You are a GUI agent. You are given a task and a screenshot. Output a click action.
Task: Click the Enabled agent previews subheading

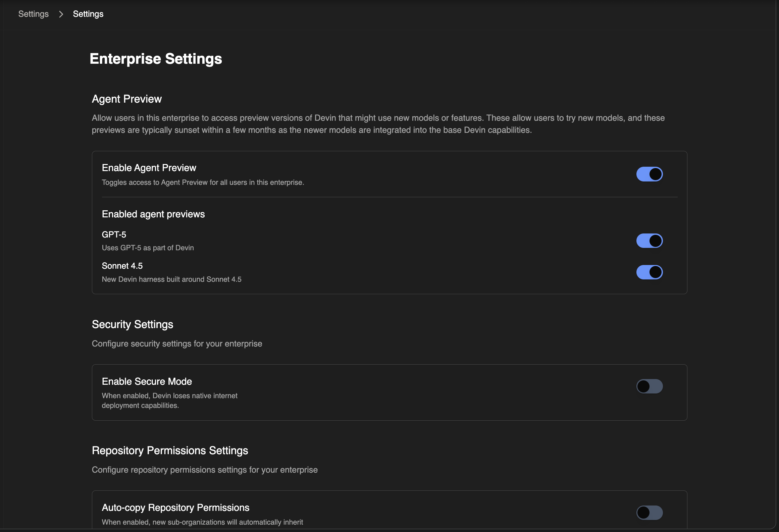pos(153,214)
